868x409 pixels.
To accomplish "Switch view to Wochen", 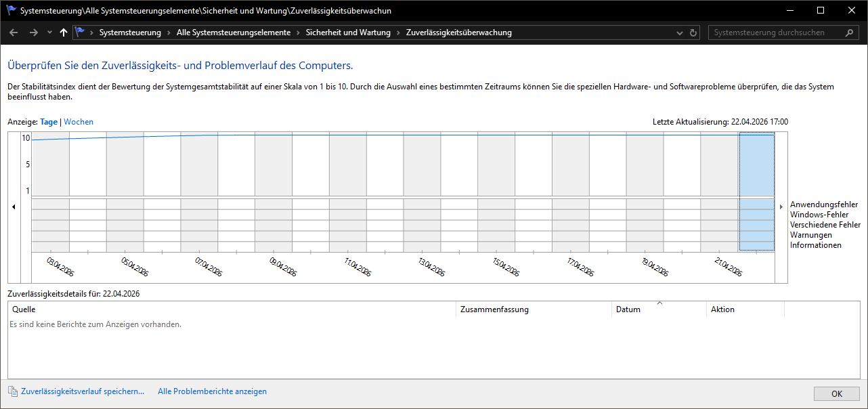I will [x=79, y=122].
